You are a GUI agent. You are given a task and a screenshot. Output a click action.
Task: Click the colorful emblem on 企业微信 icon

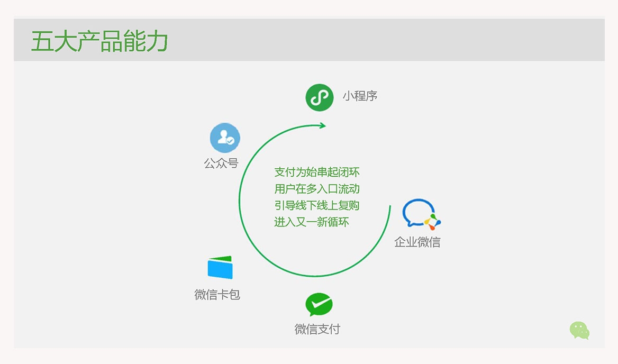[x=432, y=222]
